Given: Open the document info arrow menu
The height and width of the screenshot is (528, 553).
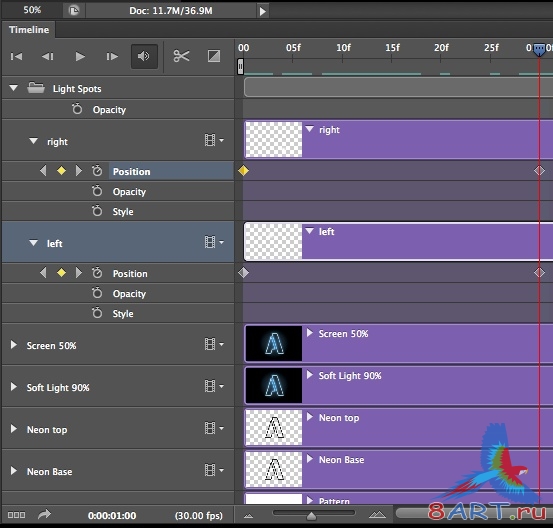Looking at the screenshot, I should (262, 11).
